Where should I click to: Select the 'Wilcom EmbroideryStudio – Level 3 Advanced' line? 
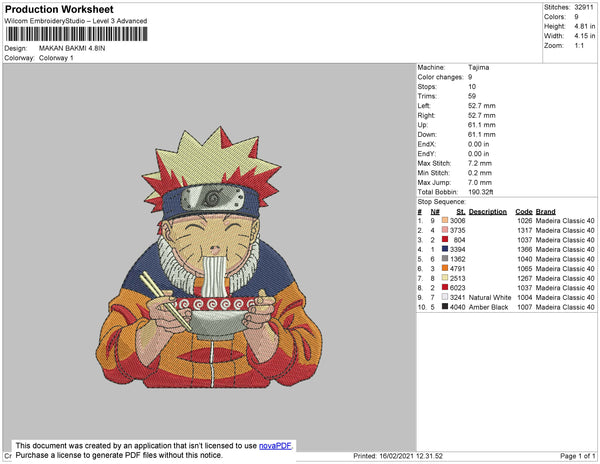76,21
